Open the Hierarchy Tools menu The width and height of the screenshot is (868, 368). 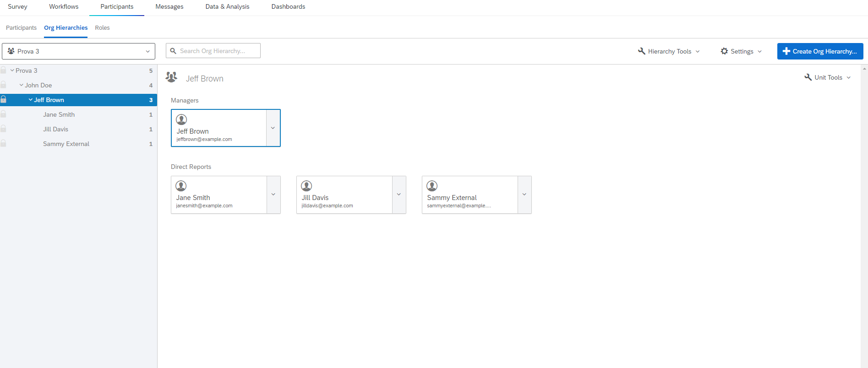tap(669, 51)
